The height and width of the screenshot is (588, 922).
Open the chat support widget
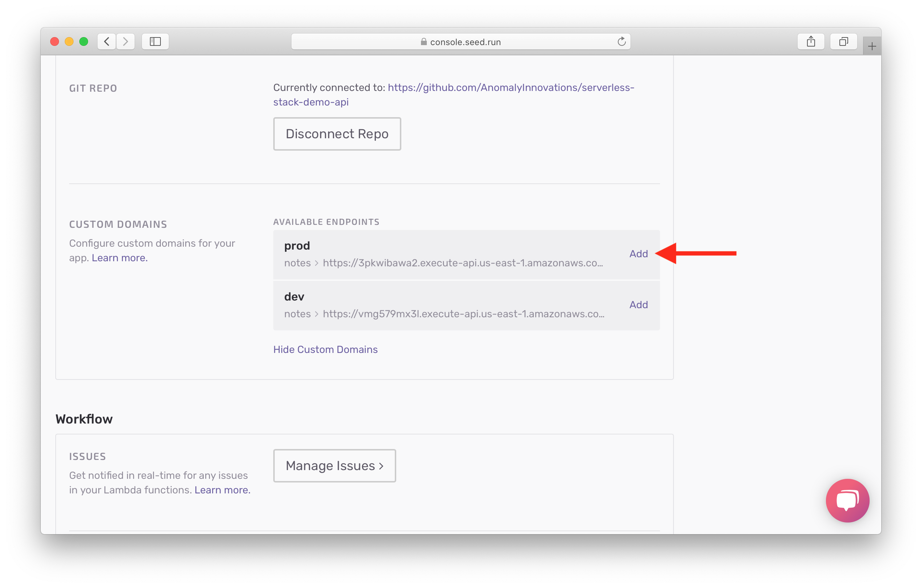pyautogui.click(x=847, y=500)
